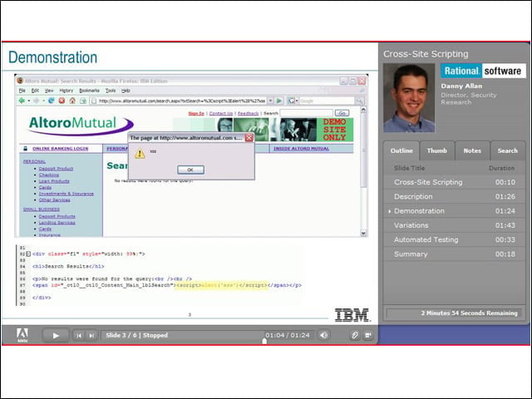Open the search engine selector dropdown
Screen dimensions: 532x399
point(293,101)
